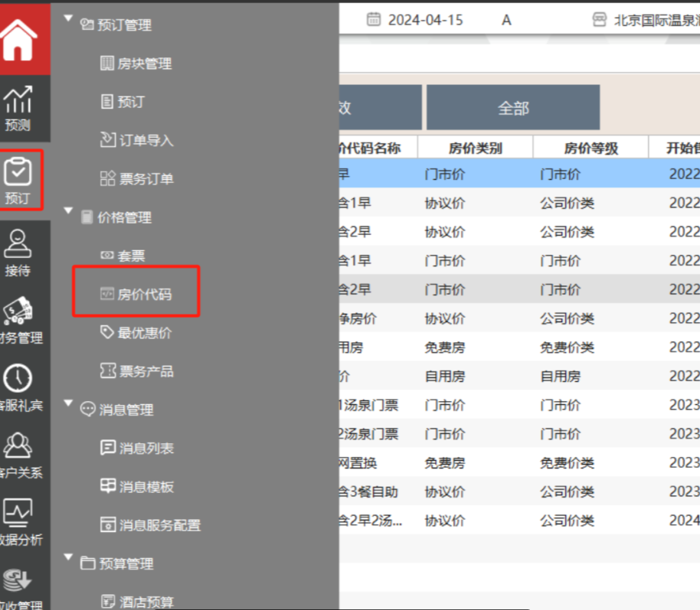This screenshot has height=610, width=700.
Task: Collapse the 预订管理 tree section
Action: [x=69, y=18]
